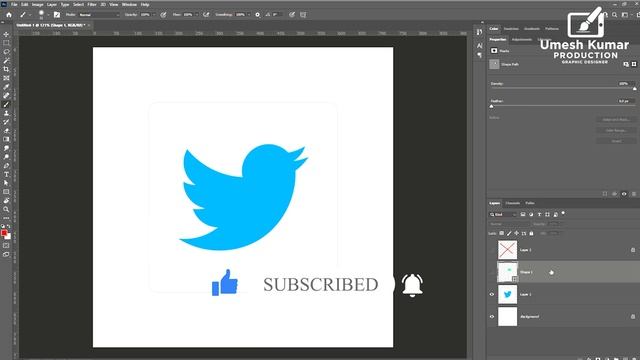The image size is (640, 360).
Task: Open the brush Mode dropdown
Action: coord(99,15)
